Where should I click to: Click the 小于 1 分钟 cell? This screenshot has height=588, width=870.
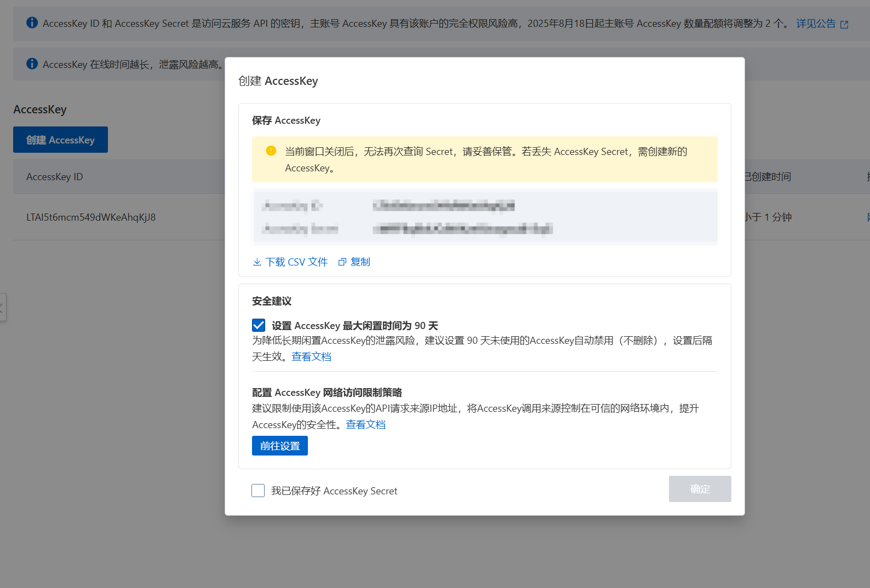click(768, 217)
